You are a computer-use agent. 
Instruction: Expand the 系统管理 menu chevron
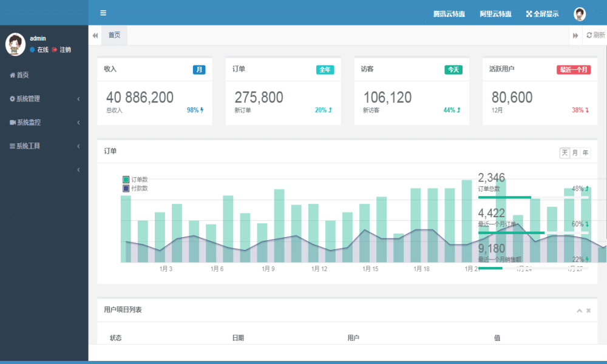click(x=78, y=99)
